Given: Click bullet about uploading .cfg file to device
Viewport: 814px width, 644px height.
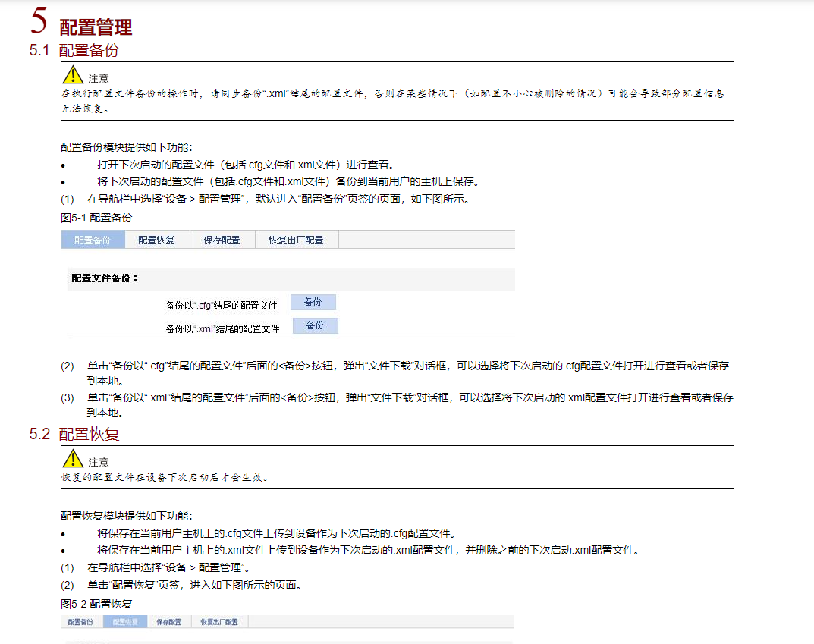Looking at the screenshot, I should (277, 533).
